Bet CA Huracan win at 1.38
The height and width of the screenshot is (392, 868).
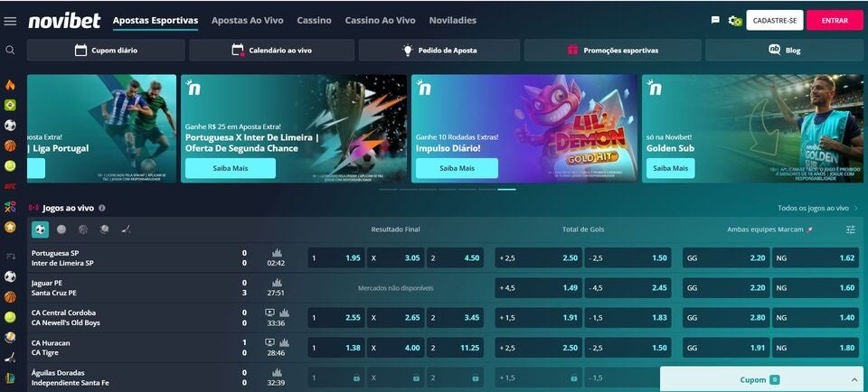[336, 348]
